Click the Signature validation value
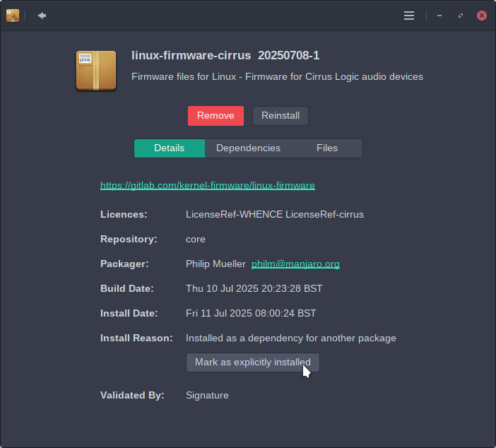This screenshot has height=448, width=496. pyautogui.click(x=207, y=395)
